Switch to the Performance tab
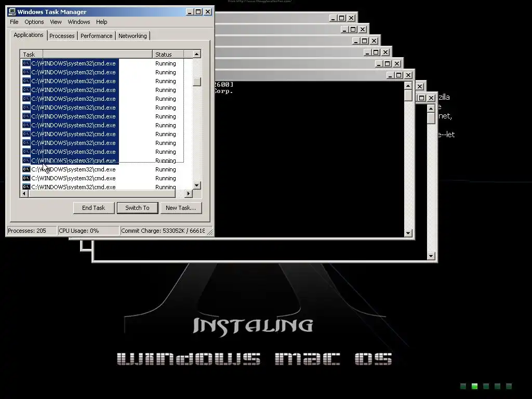Screen dimensions: 532x399 (x=96, y=36)
